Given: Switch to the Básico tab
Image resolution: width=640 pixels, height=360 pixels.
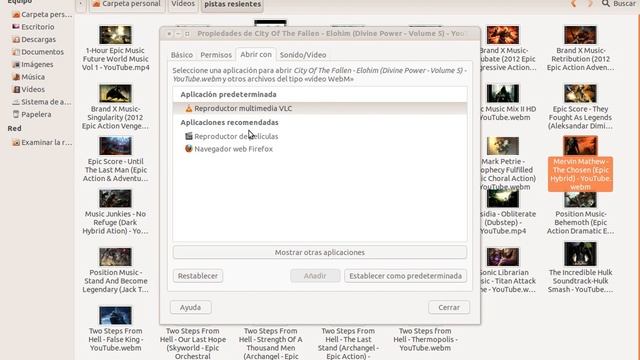Looking at the screenshot, I should [182, 55].
